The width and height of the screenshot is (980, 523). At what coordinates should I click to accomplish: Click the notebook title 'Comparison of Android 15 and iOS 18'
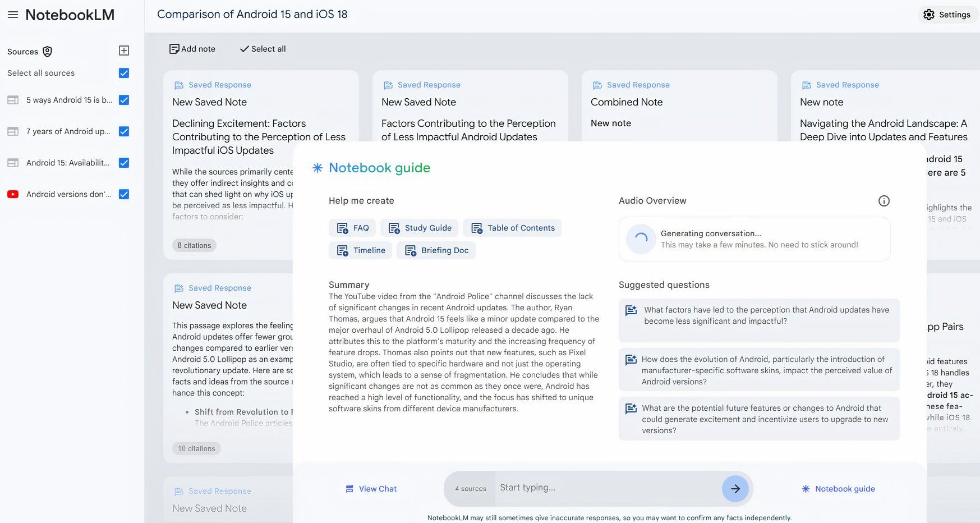point(252,14)
